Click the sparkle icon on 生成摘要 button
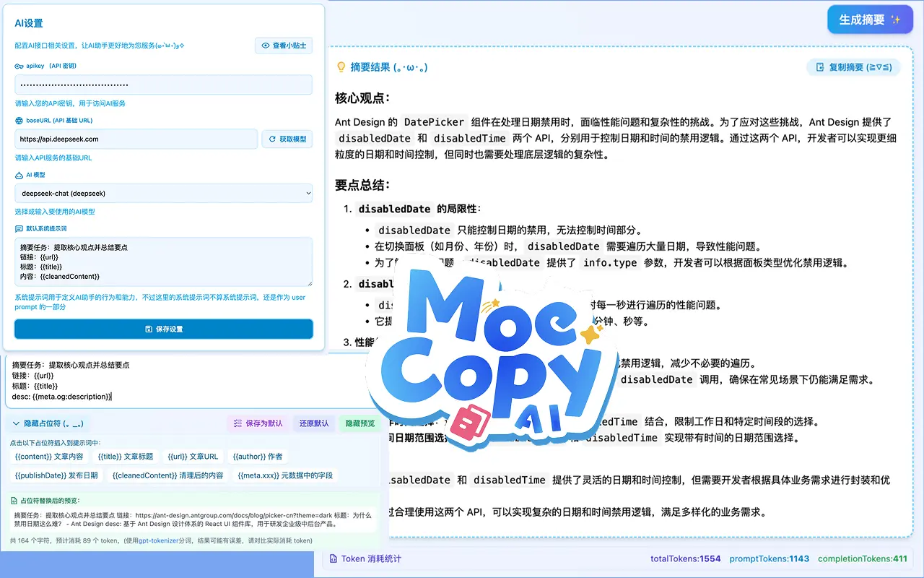Screen dimensions: 924x578 click(894, 20)
